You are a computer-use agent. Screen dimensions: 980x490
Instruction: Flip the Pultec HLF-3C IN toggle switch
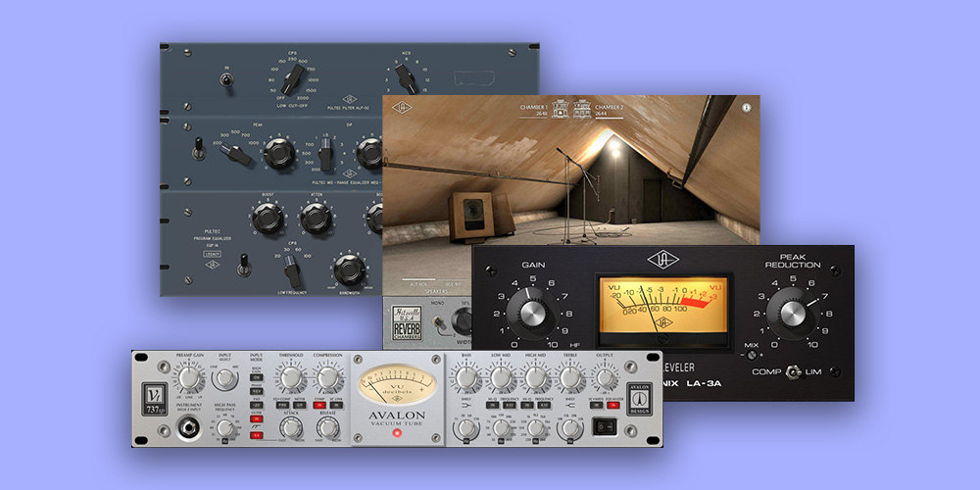pyautogui.click(x=224, y=82)
